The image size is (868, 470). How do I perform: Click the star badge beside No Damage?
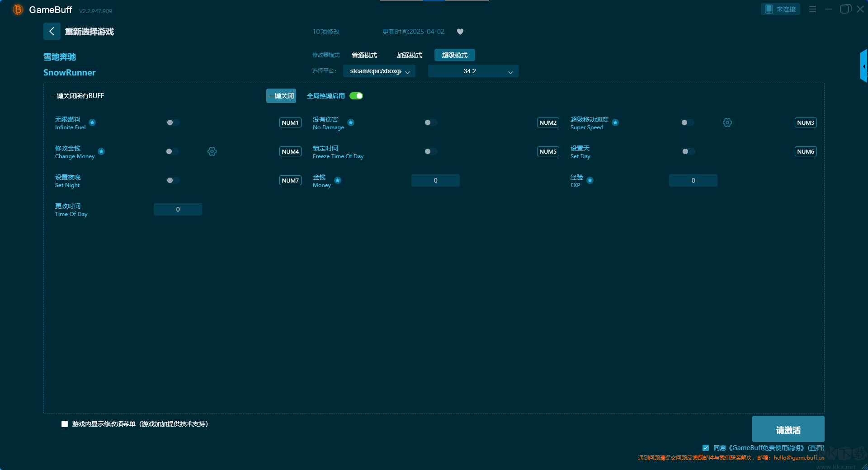click(x=351, y=122)
